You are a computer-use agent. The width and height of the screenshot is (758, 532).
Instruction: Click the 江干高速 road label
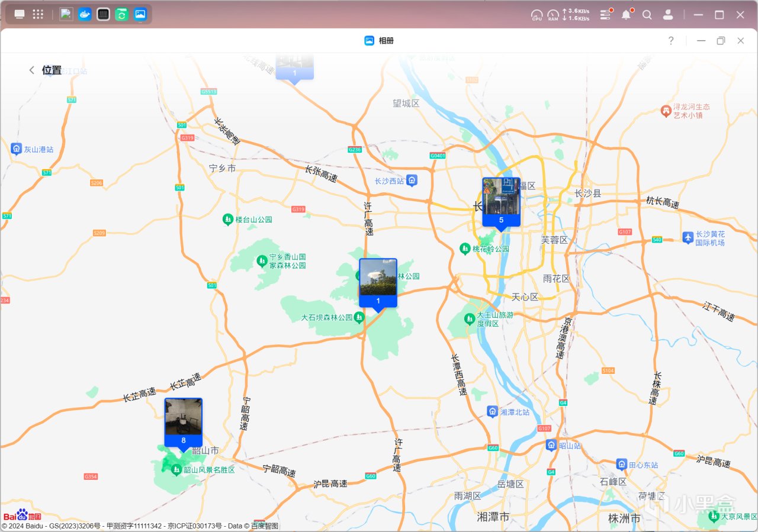[719, 311]
